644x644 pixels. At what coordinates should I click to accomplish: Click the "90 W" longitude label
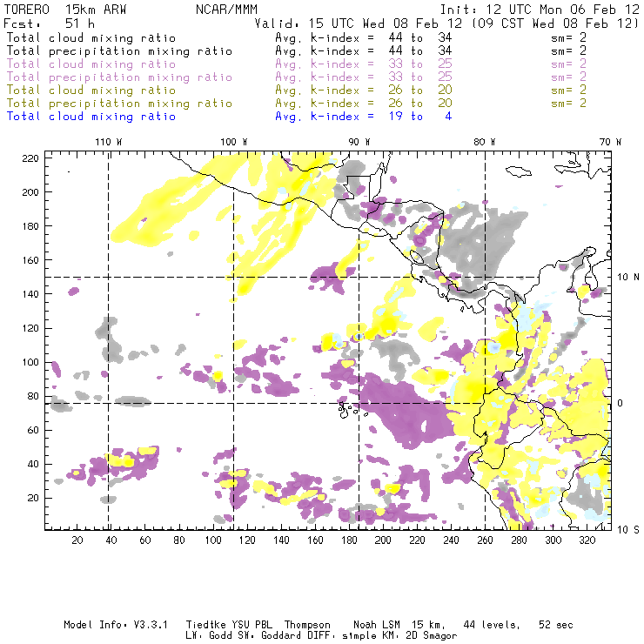(x=359, y=142)
